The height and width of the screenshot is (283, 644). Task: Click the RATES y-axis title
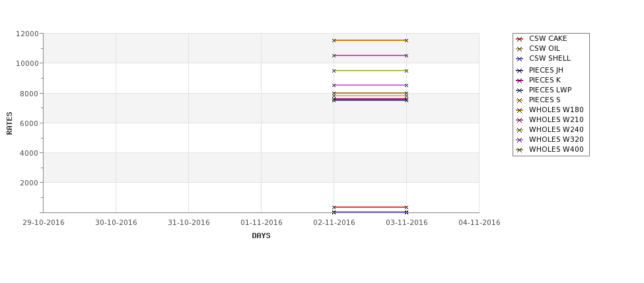click(9, 123)
